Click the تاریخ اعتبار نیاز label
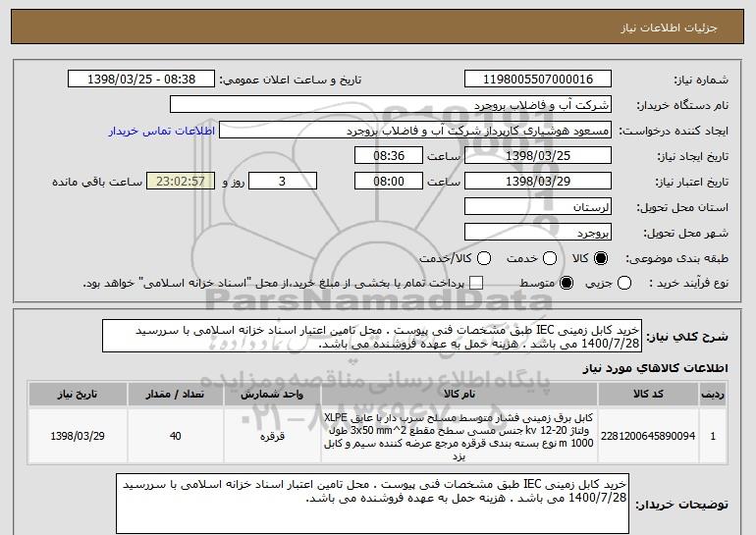This screenshot has width=756, height=535. [x=692, y=182]
